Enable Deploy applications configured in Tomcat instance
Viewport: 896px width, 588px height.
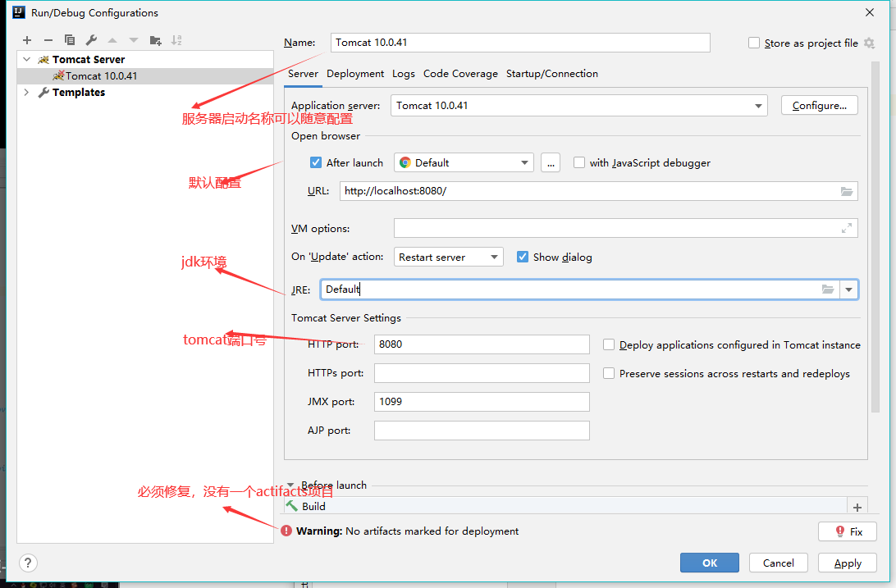pyautogui.click(x=609, y=344)
